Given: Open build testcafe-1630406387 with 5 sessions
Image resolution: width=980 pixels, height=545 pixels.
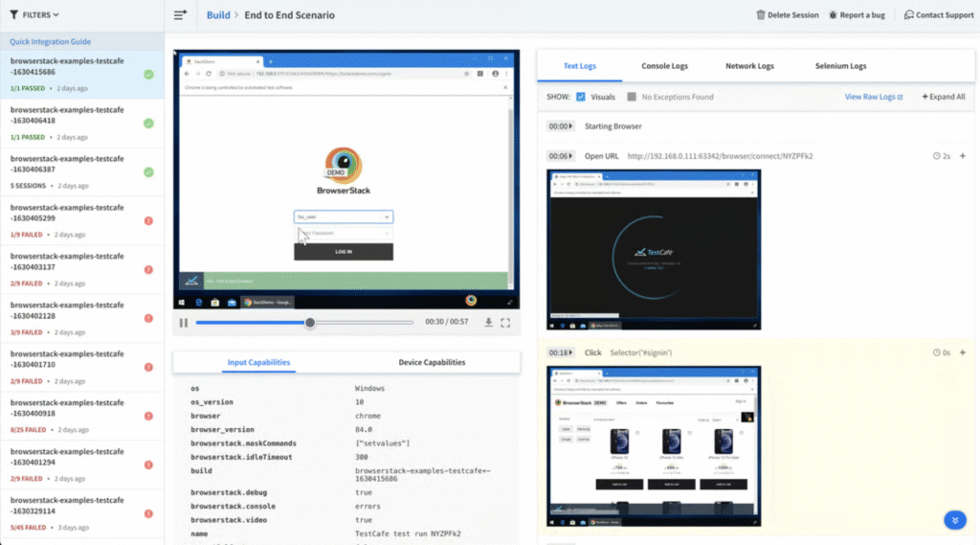Looking at the screenshot, I should pos(82,172).
